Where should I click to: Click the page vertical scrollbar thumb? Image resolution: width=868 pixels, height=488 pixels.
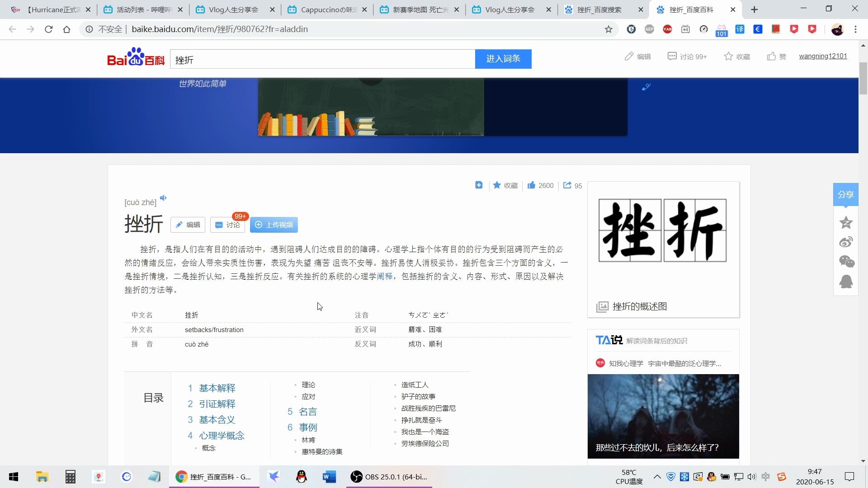point(863,78)
